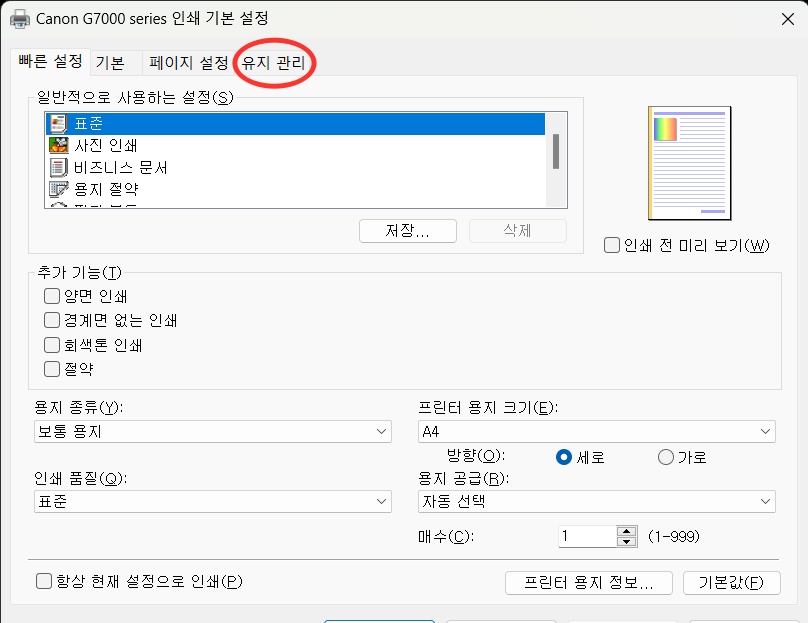Click the preset list scrollbar thumb
The image size is (808, 623).
(x=556, y=151)
